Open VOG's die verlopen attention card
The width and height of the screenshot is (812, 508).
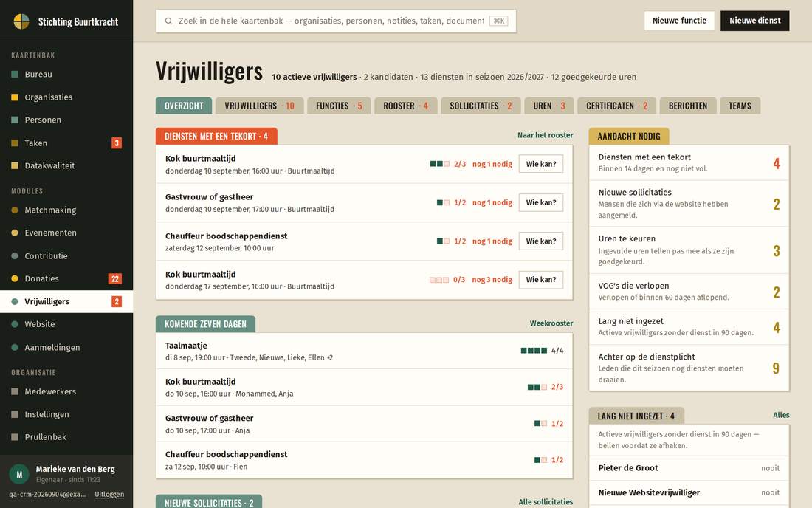point(689,292)
